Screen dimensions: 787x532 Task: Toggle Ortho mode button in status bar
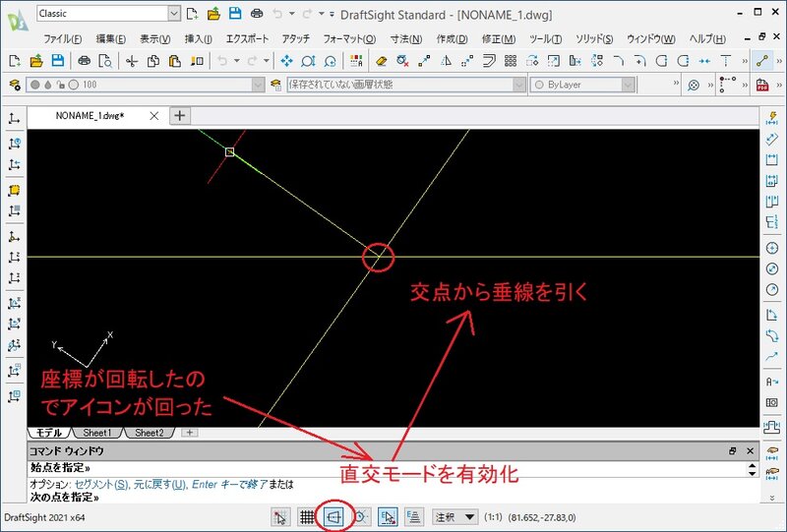click(334, 516)
